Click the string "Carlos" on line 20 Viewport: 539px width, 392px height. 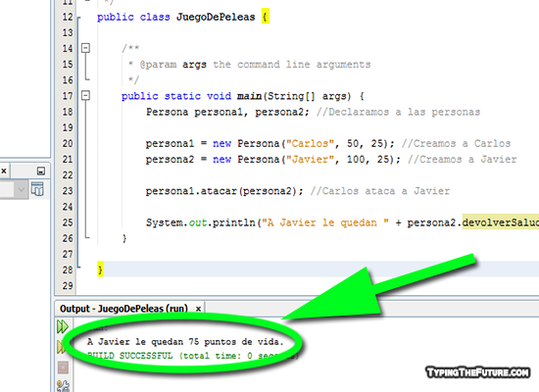(x=310, y=143)
